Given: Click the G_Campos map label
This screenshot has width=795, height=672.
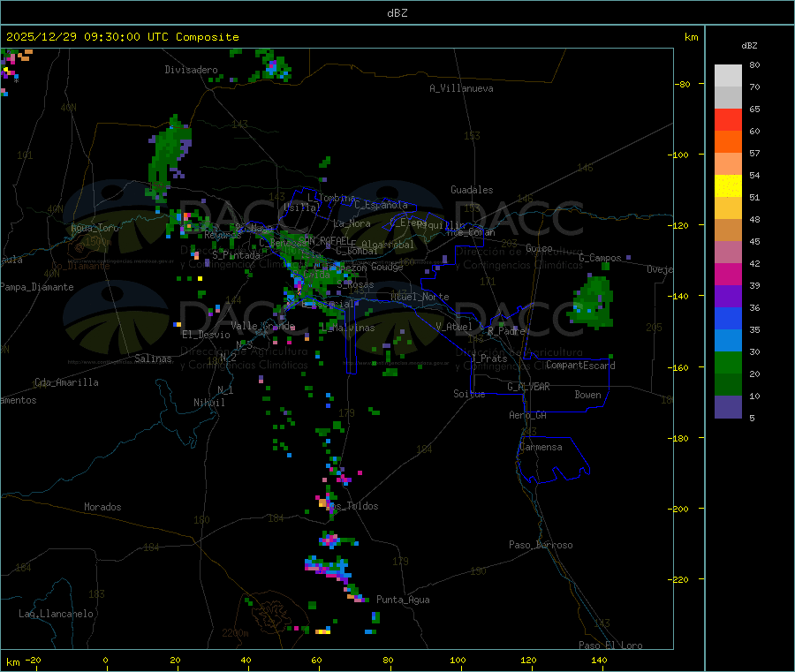Looking at the screenshot, I should click(x=601, y=258).
